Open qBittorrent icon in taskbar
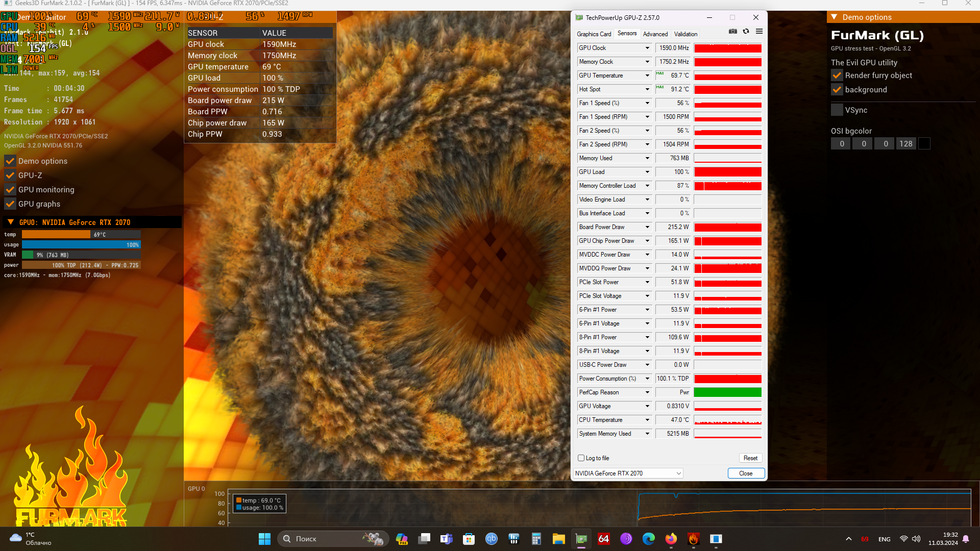The width and height of the screenshot is (980, 551). pos(491,539)
